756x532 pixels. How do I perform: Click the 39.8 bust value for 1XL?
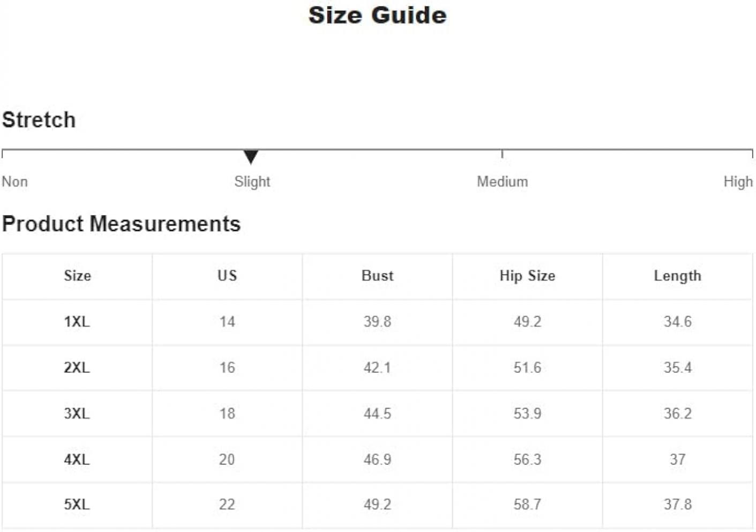[x=377, y=322]
